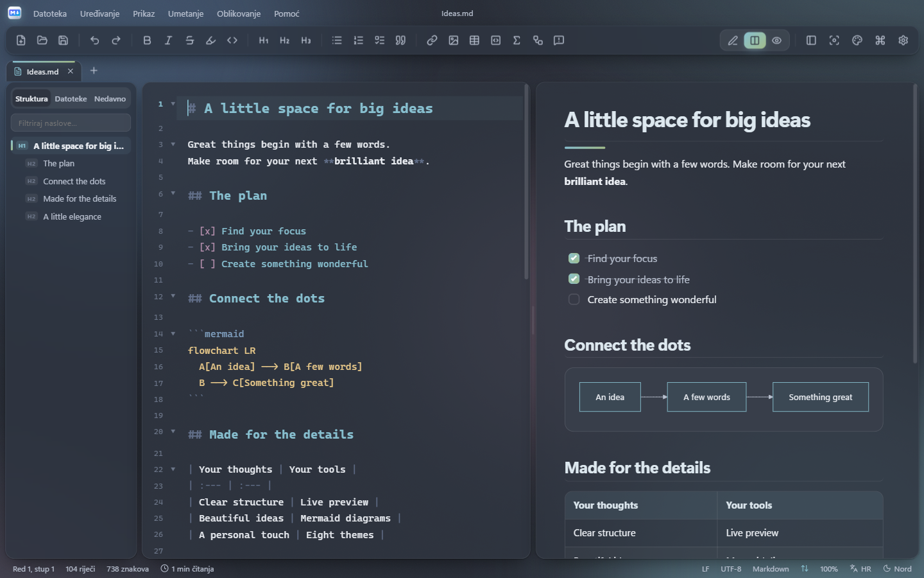Switch to the Datoteke sidebar tab
Viewport: 924px width, 578px height.
click(71, 99)
